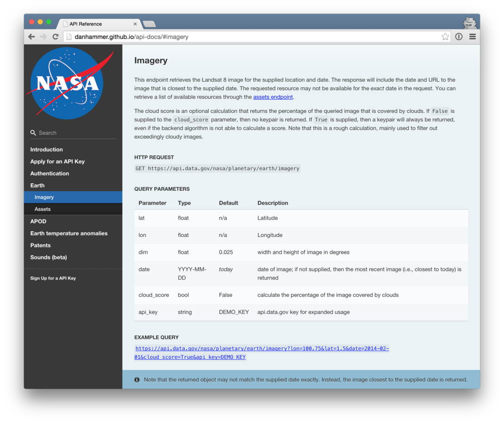This screenshot has height=423, width=504.
Task: Open the Authentication section
Action: tap(49, 173)
